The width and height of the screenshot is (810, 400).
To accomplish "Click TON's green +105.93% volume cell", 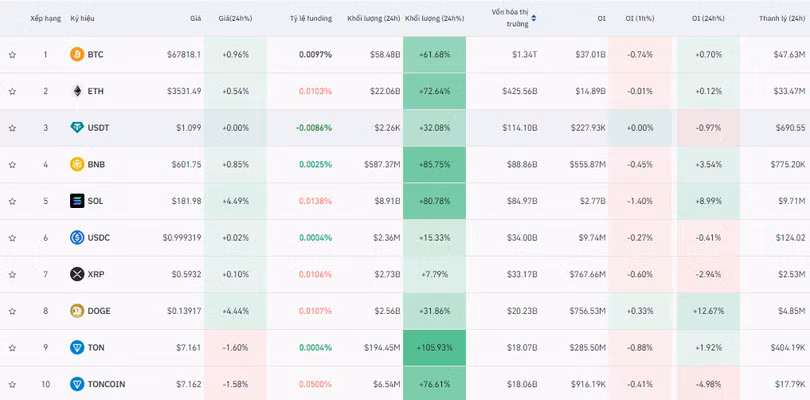I will tap(434, 348).
